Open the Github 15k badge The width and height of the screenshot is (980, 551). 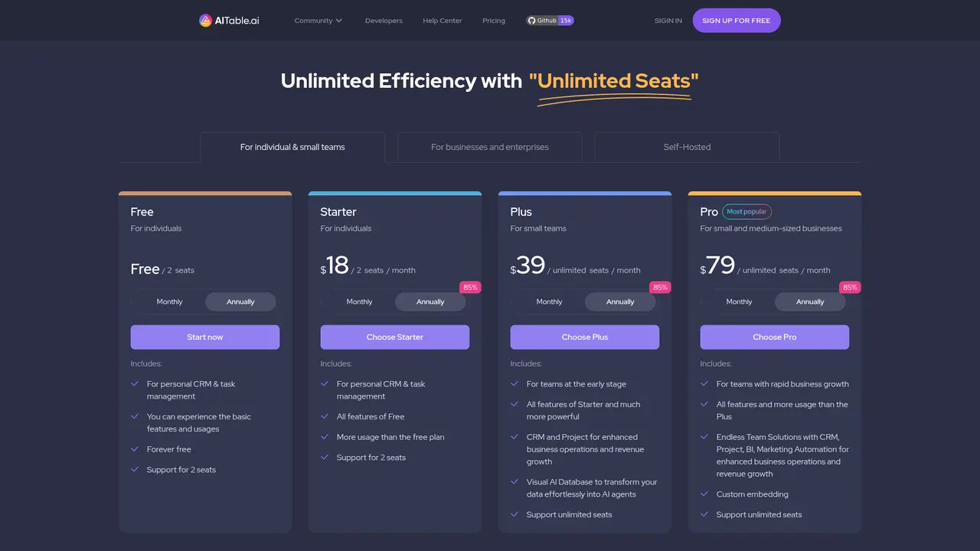point(550,21)
